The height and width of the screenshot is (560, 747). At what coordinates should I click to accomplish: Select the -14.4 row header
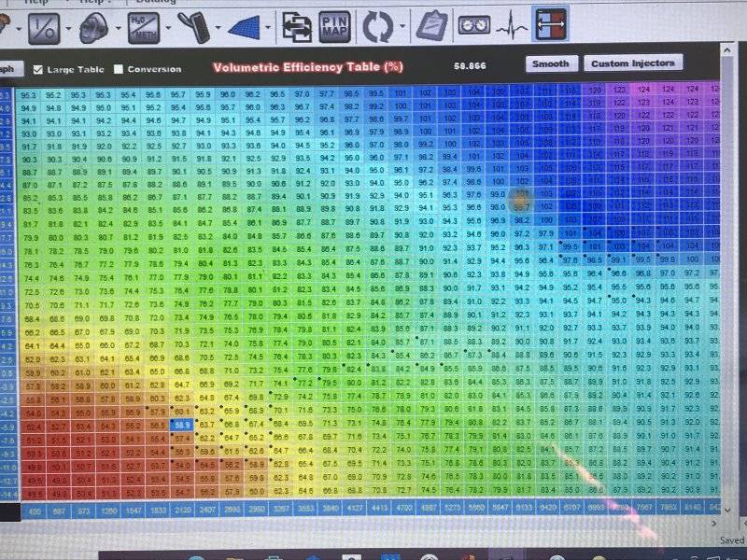tap(9, 495)
